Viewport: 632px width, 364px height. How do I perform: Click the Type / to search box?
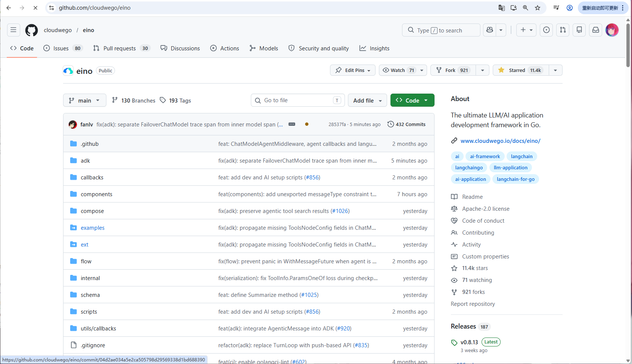[x=441, y=30]
